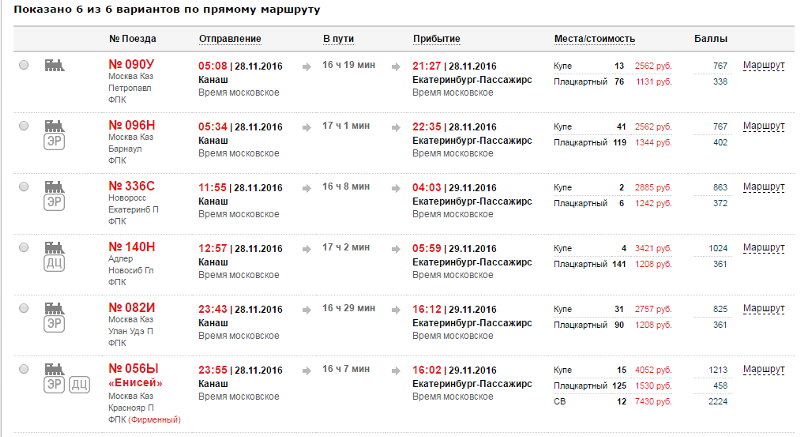
Task: Click the ЭР badge for train 336С
Action: pyautogui.click(x=54, y=202)
